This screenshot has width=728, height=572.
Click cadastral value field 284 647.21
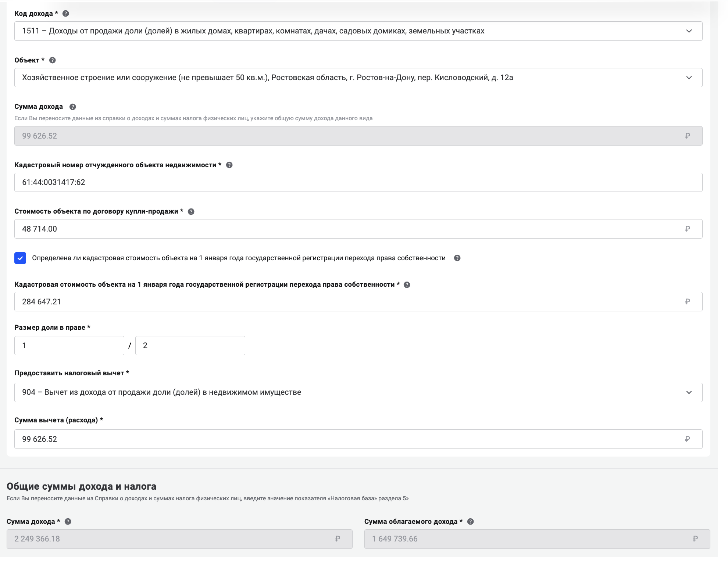pos(349,302)
